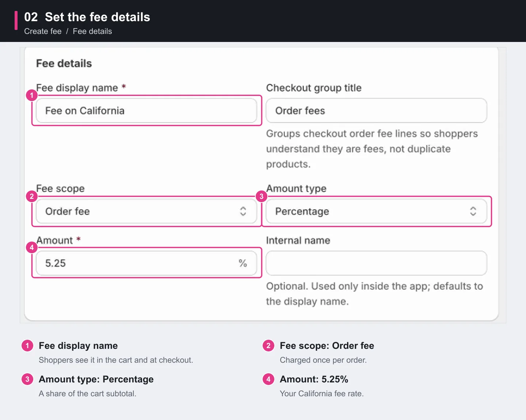Viewport: 526px width, 420px height.
Task: Click the 'Fee scope: Order fee' legend heading
Action: pos(327,346)
